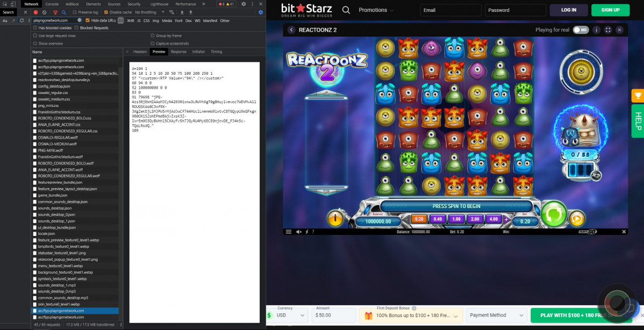Open the Sources tab in DevTools
644x330 pixels.
click(114, 4)
